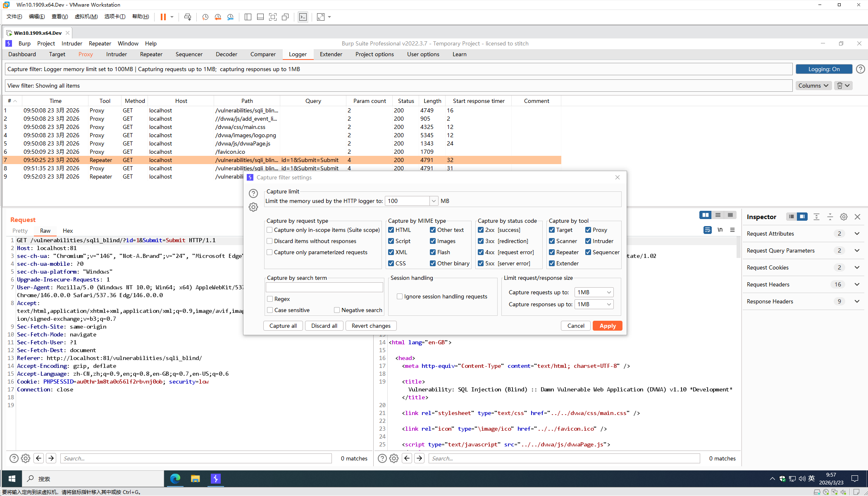
Task: Open Microsoft Edge from the taskbar
Action: [175, 478]
